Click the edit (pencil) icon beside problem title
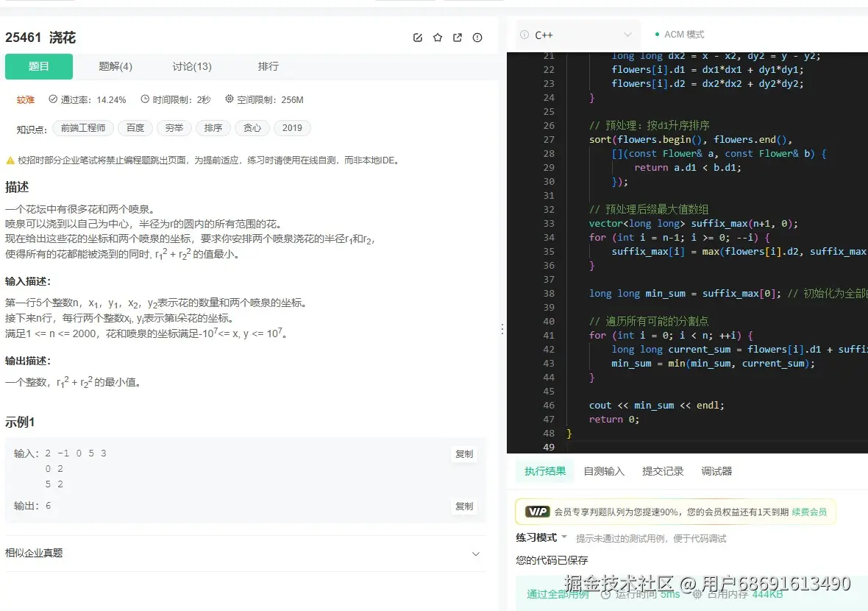 [x=418, y=37]
